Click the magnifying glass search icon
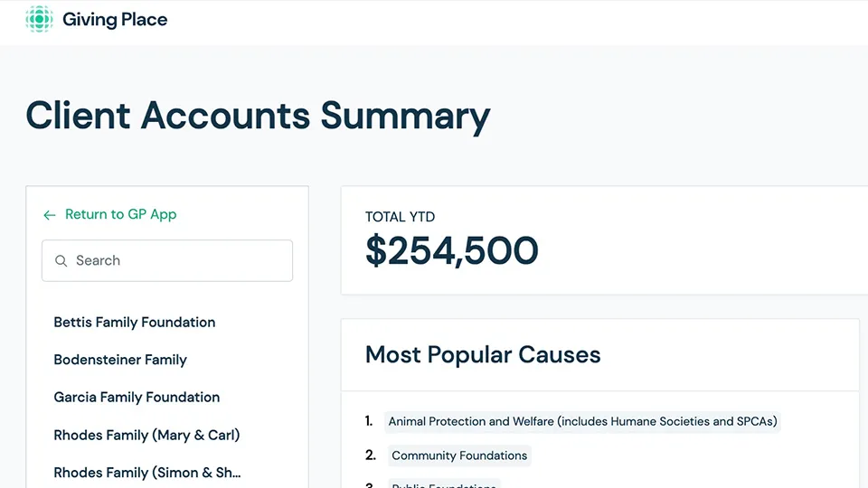Image resolution: width=868 pixels, height=488 pixels. point(61,261)
